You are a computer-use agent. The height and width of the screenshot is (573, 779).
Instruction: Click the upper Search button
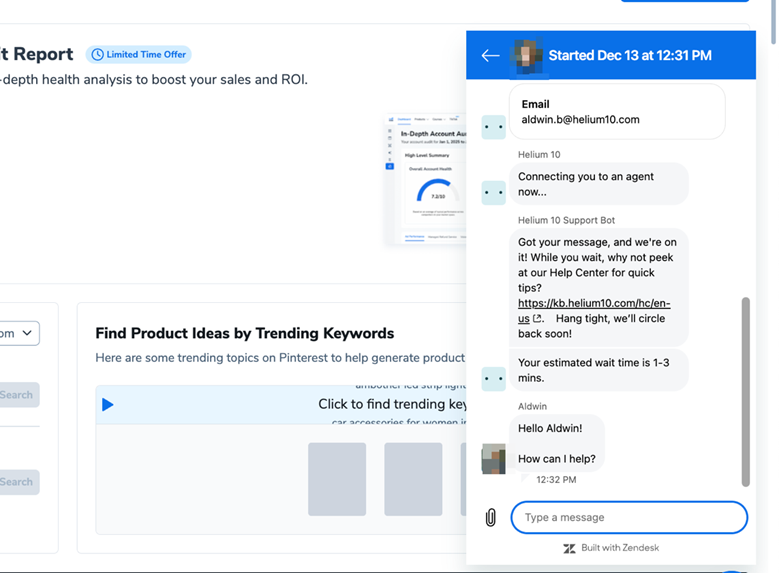point(17,395)
